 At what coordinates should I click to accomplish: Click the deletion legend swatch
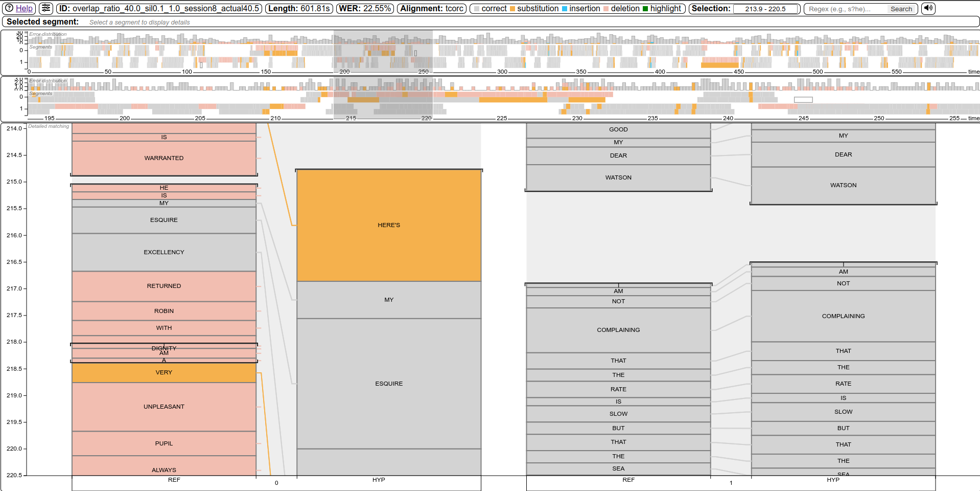pyautogui.click(x=606, y=9)
